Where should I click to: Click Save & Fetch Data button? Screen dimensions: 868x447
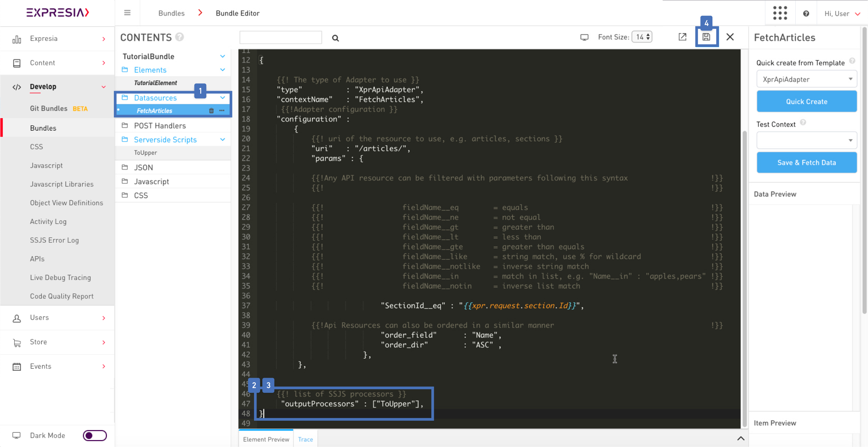pyautogui.click(x=806, y=163)
